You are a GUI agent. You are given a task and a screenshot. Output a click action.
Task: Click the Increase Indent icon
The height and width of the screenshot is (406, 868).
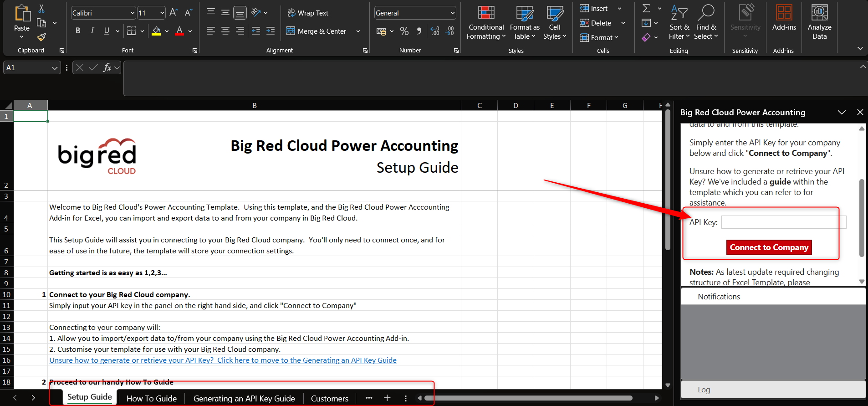[271, 31]
